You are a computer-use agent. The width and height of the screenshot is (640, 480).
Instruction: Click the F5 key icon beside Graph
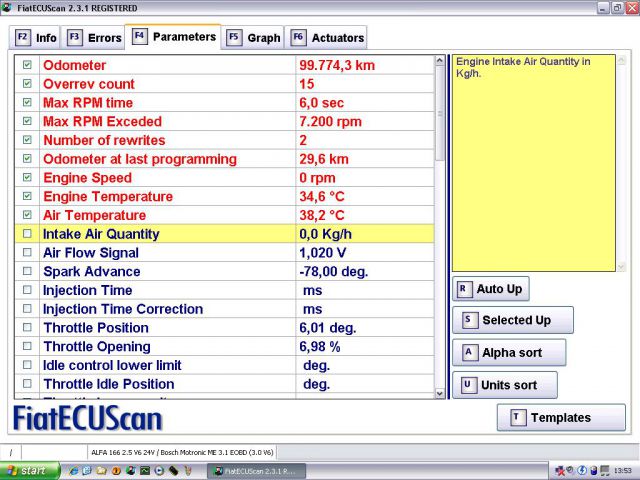point(234,38)
